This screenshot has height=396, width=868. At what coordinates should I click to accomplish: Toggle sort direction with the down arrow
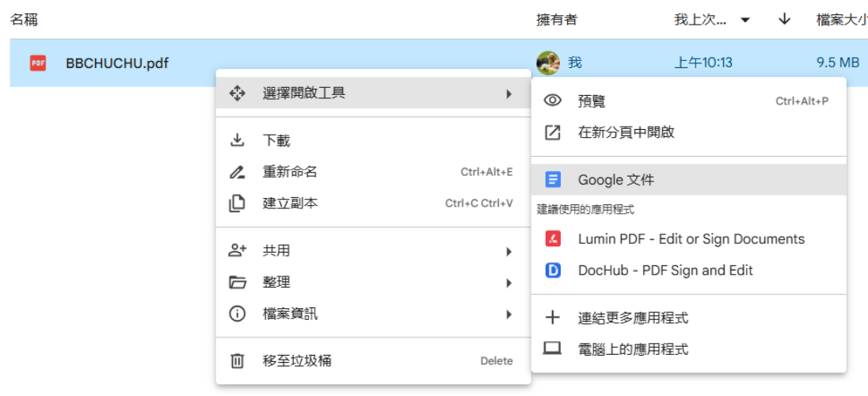coord(784,20)
